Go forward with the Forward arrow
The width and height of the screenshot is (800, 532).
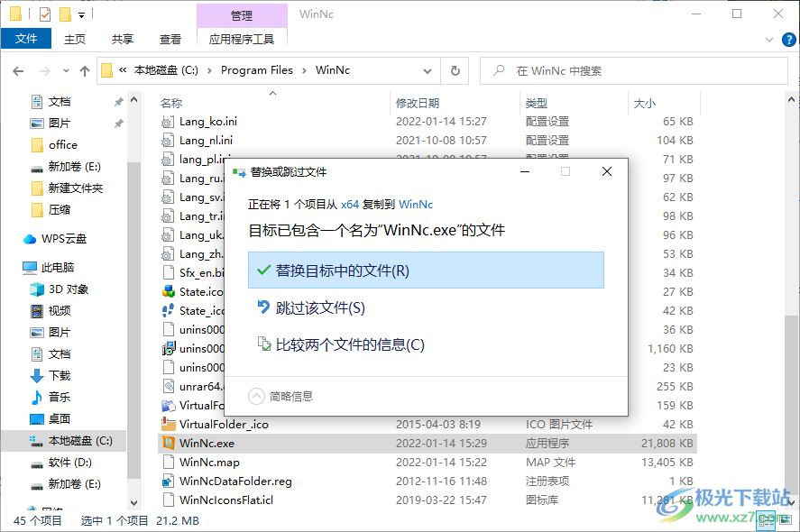45,71
